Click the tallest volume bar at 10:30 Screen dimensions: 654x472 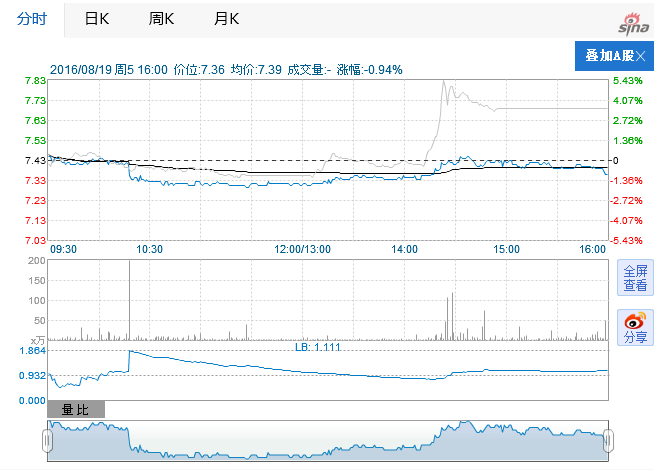pyautogui.click(x=129, y=300)
